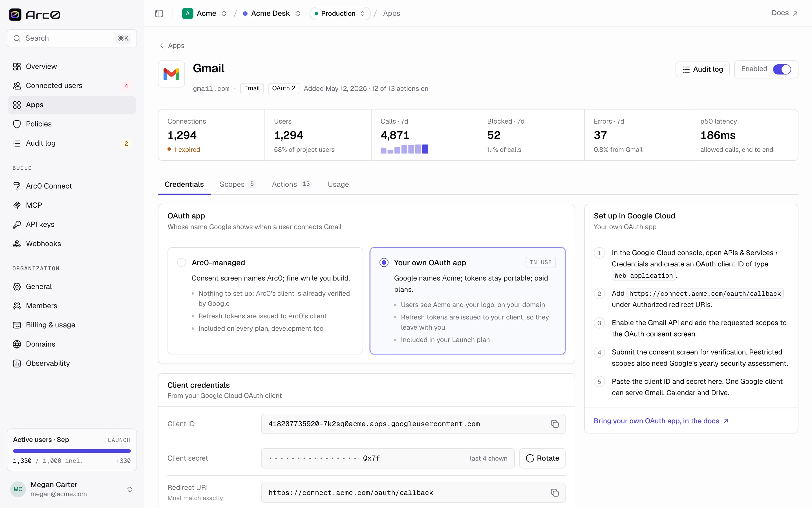Image resolution: width=812 pixels, height=508 pixels.
Task: Go back to Apps list link
Action: (x=172, y=46)
